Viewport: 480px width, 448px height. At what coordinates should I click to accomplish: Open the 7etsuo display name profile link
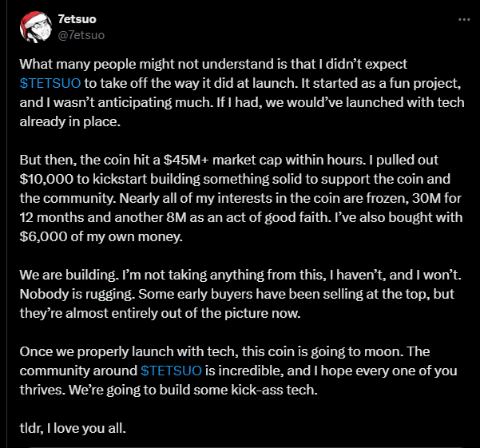[77, 19]
